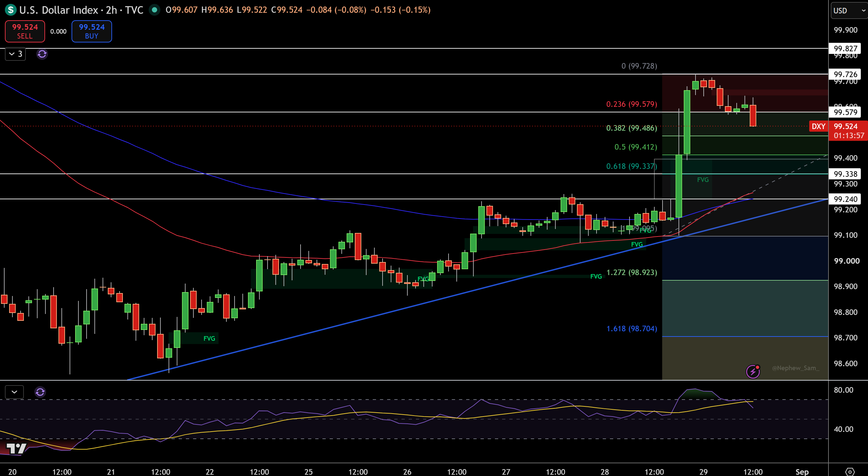Click the 0 (99.728) Fibonacci label
Viewport: 868px width, 476px height.
point(639,66)
